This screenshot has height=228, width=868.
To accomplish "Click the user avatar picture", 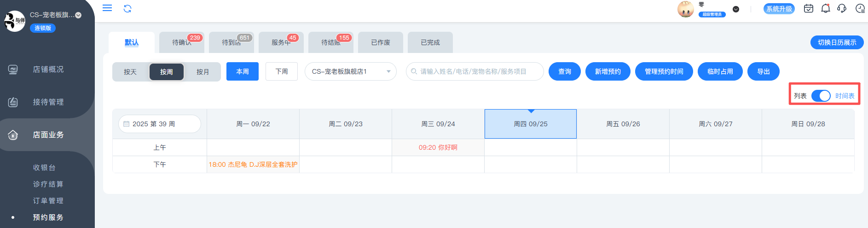I will pos(685,9).
